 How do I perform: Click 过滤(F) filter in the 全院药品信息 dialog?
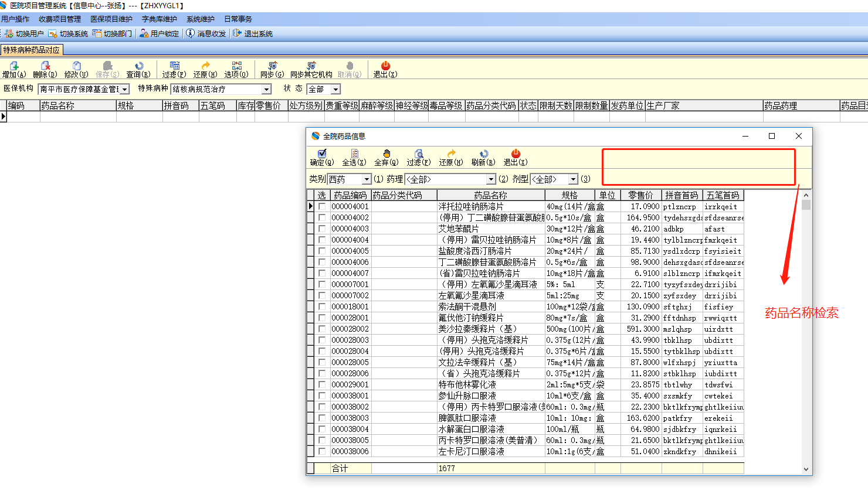point(419,158)
